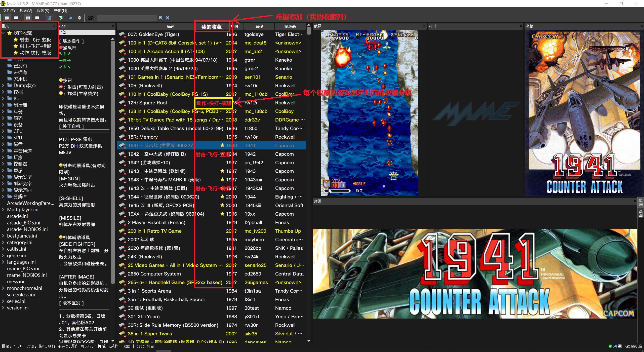Select arcade.ini in the tree
The width and height of the screenshot is (644, 352).
pyautogui.click(x=17, y=216)
